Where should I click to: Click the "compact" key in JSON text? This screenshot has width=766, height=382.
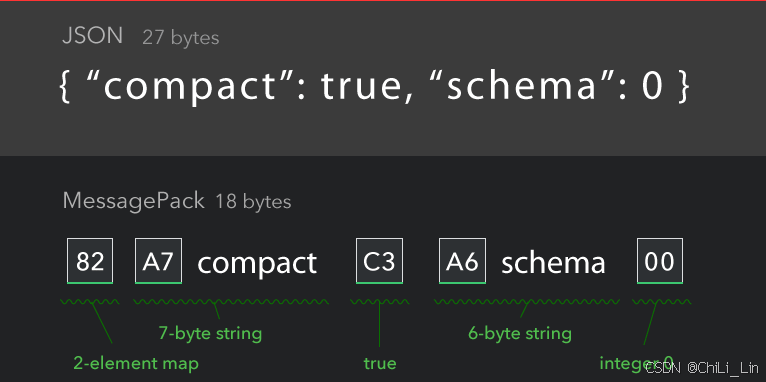[192, 86]
